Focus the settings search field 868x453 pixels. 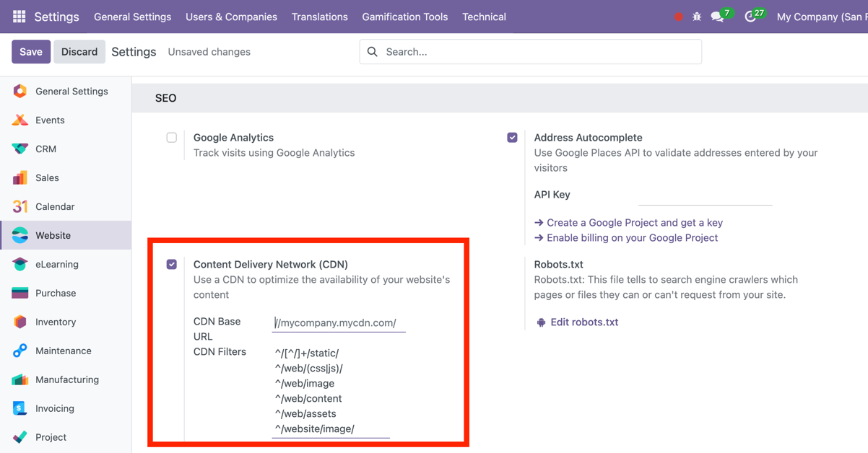coord(531,52)
